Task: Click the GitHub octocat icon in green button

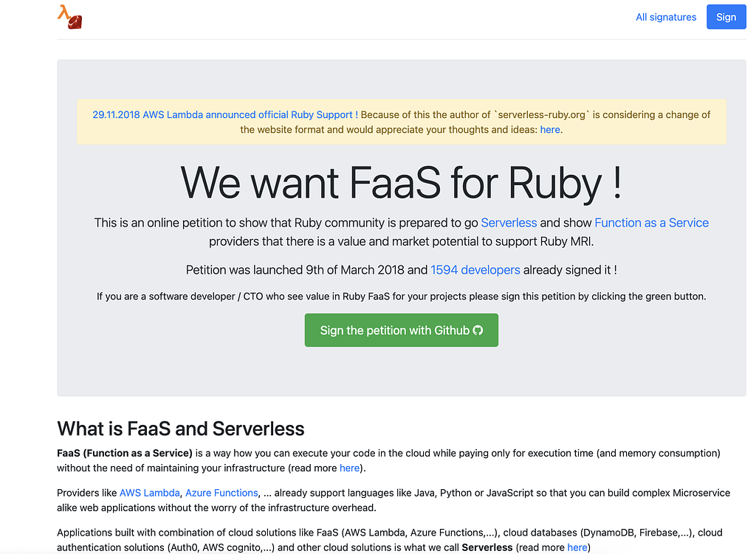Action: coord(478,330)
